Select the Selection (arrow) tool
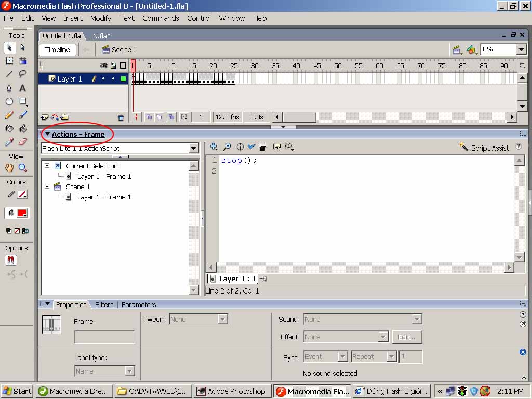Image resolution: width=532 pixels, height=399 pixels. point(9,47)
